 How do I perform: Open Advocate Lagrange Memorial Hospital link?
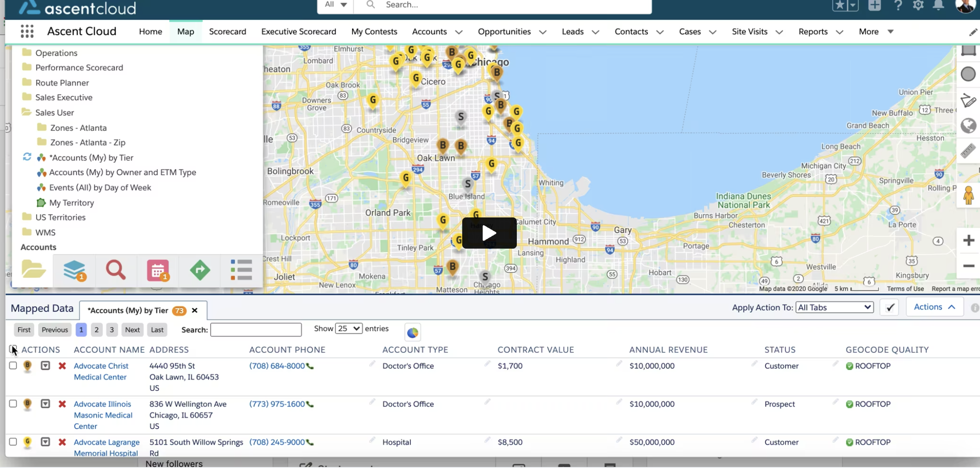point(107,448)
